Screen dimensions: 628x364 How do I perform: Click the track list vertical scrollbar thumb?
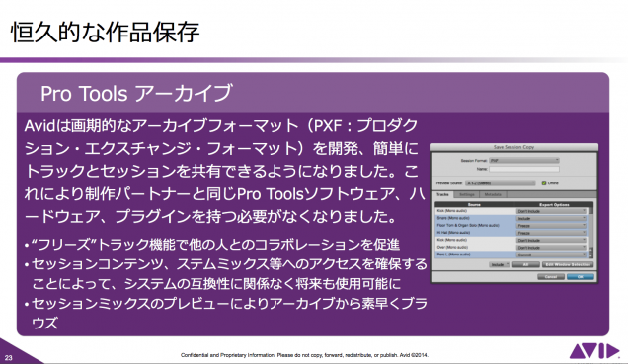pyautogui.click(x=590, y=210)
